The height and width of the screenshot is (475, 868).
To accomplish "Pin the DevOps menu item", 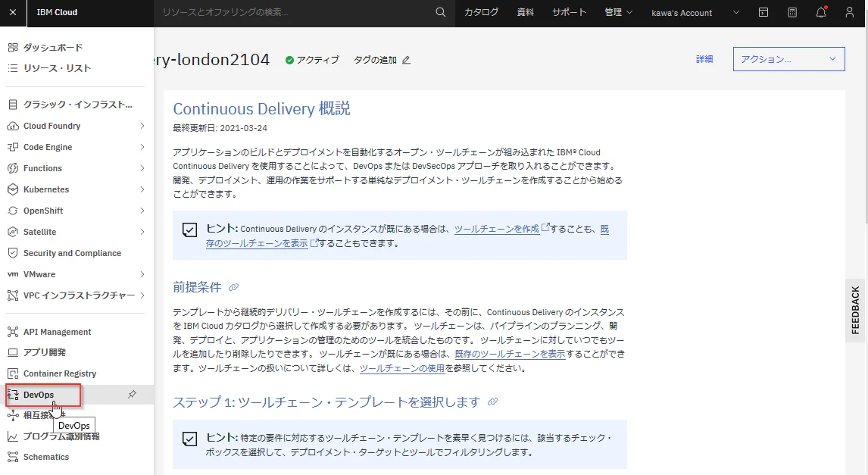I will pyautogui.click(x=132, y=395).
